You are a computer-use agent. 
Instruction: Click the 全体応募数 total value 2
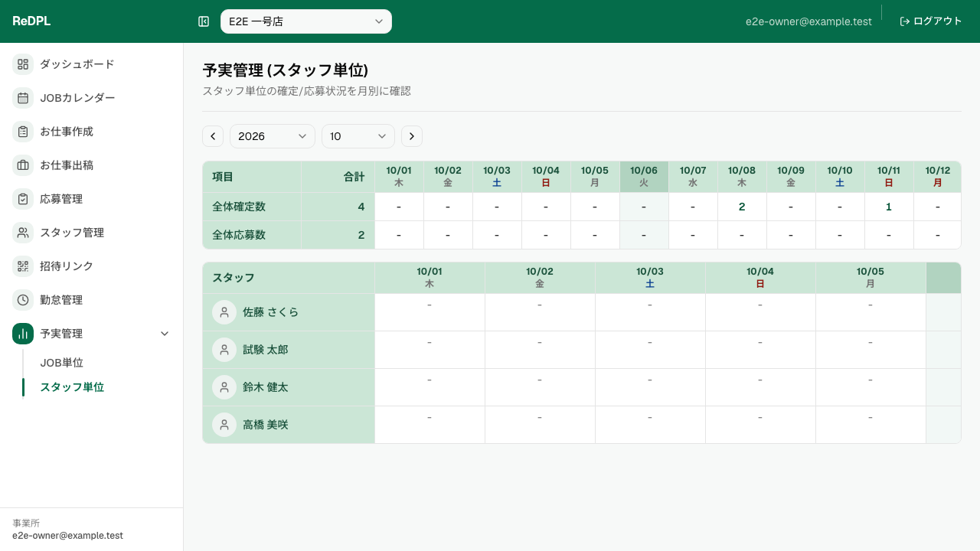(361, 235)
